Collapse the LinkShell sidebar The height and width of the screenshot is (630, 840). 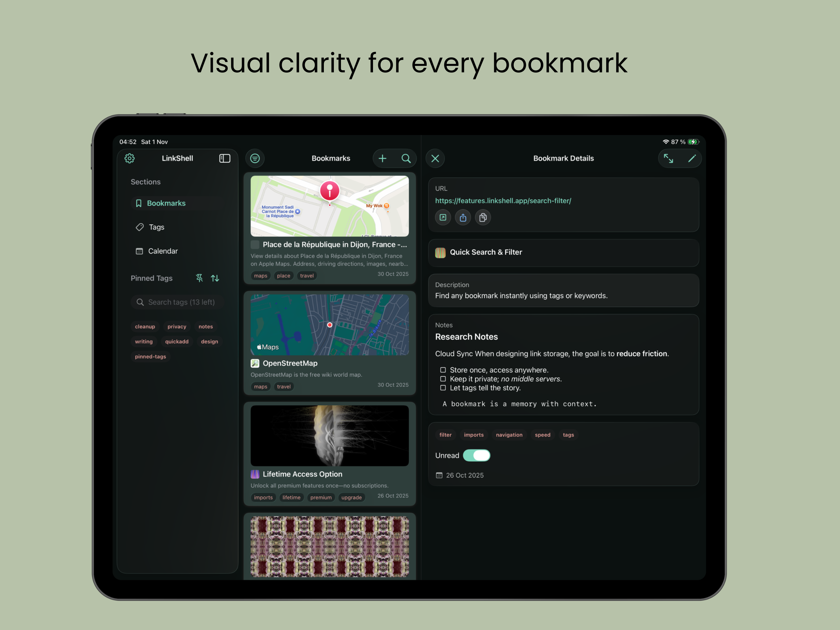(x=225, y=158)
